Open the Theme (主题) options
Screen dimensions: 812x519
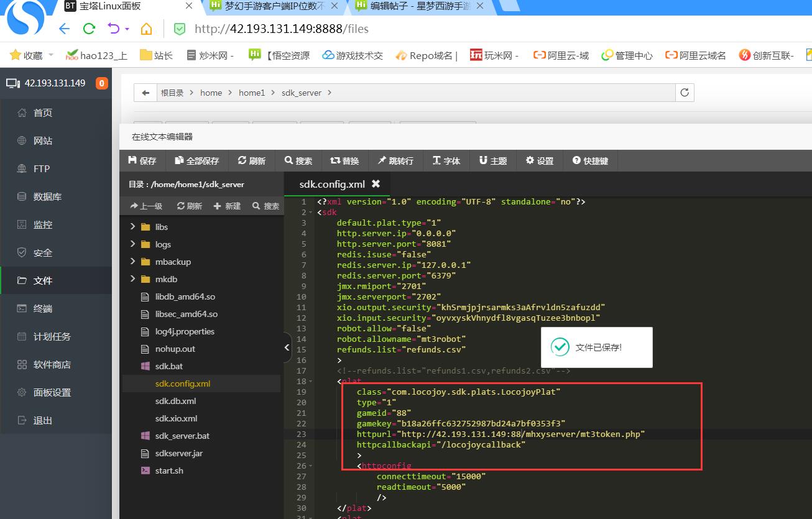492,160
